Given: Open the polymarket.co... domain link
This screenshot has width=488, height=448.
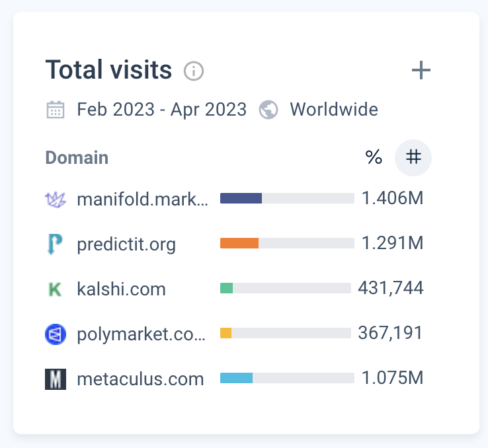Looking at the screenshot, I should pyautogui.click(x=142, y=334).
